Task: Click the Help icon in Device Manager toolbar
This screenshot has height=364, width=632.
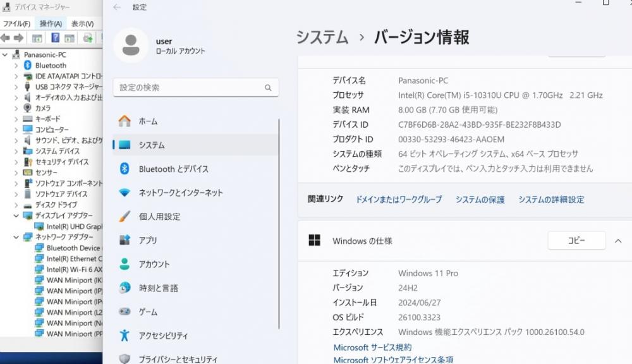Action: click(x=55, y=38)
